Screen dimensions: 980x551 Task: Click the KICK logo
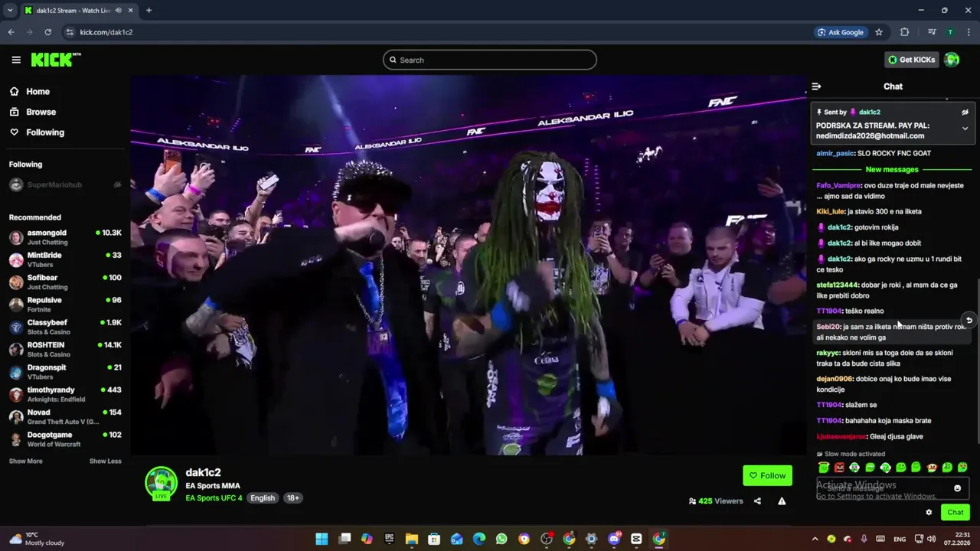(x=55, y=60)
